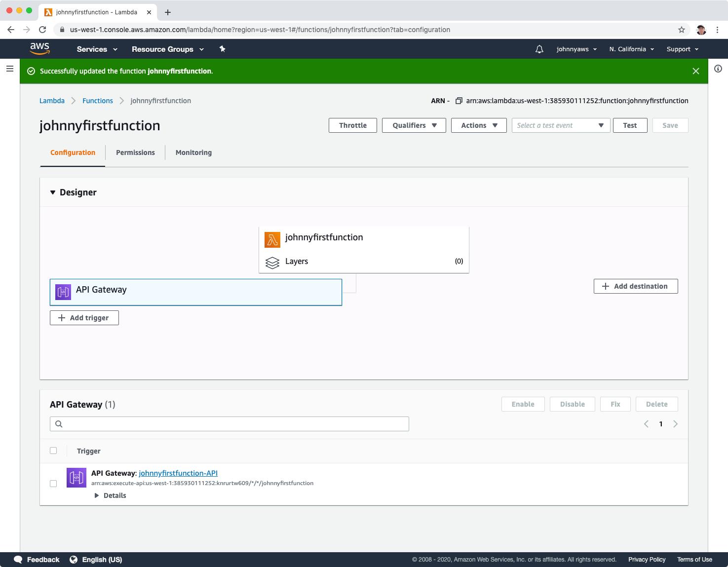Screen dimensions: 728x567
Task: Open the Support dropdown menu
Action: (x=683, y=49)
